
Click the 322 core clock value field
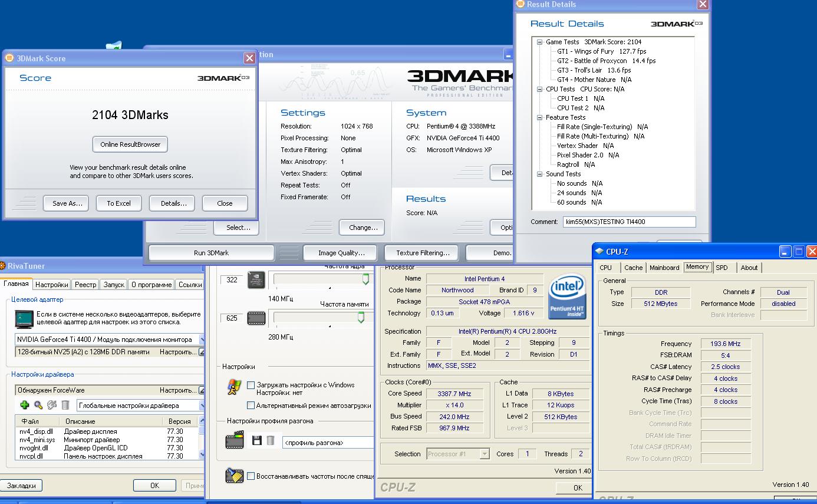tap(232, 279)
